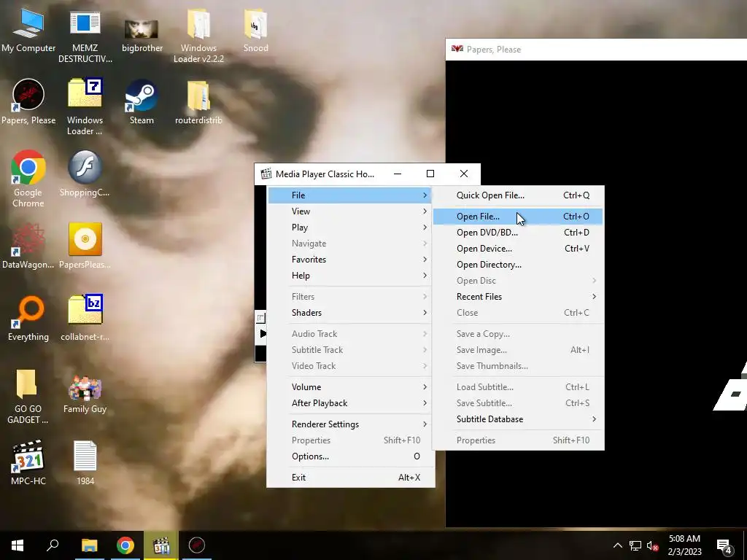Open taskbar search magnifier
Screen dimensions: 747x560
(53, 545)
